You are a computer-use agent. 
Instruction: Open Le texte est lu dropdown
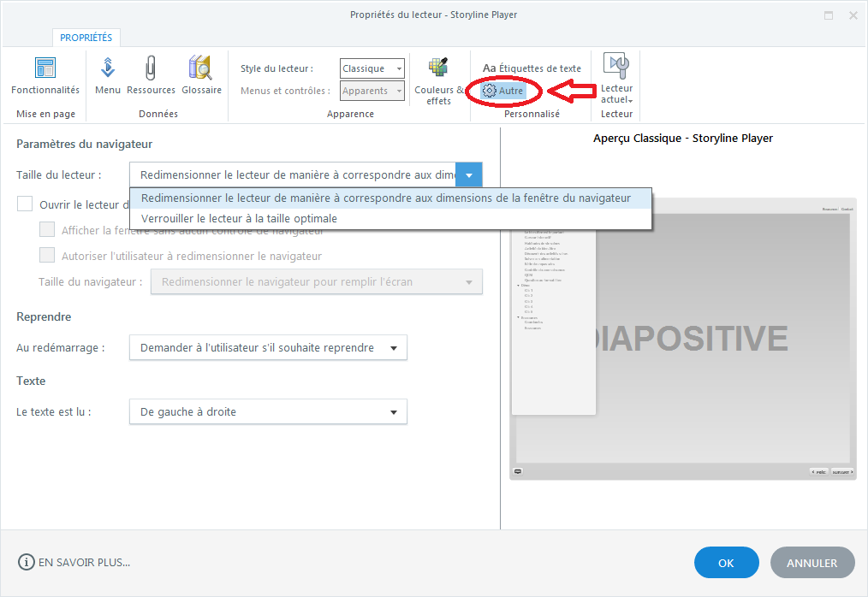click(269, 411)
